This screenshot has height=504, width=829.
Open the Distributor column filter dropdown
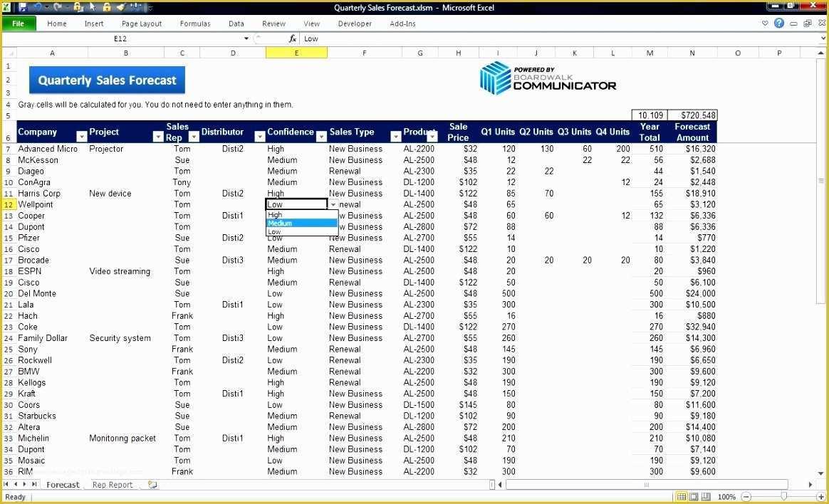(x=259, y=137)
